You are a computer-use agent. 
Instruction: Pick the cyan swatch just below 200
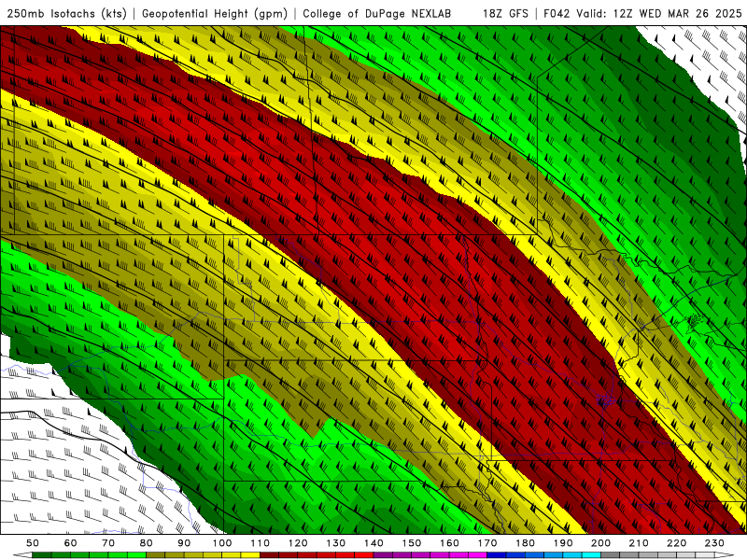591,555
